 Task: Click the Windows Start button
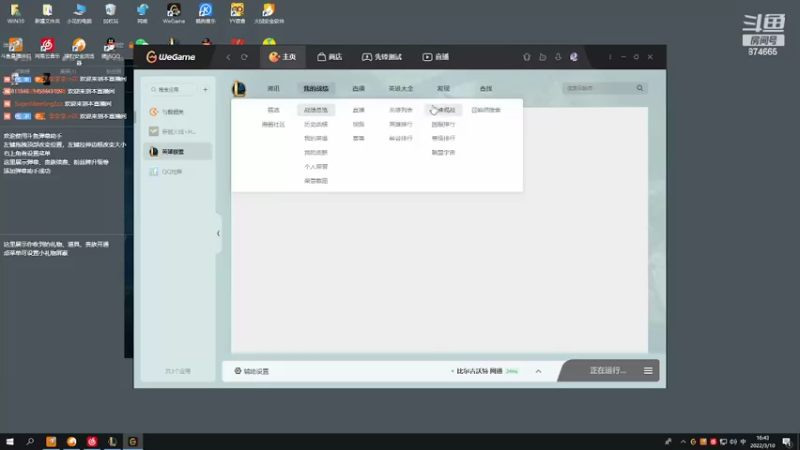click(10, 441)
